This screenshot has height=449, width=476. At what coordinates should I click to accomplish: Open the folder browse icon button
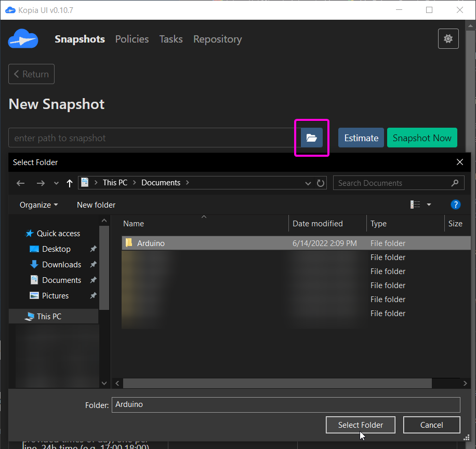click(x=311, y=138)
